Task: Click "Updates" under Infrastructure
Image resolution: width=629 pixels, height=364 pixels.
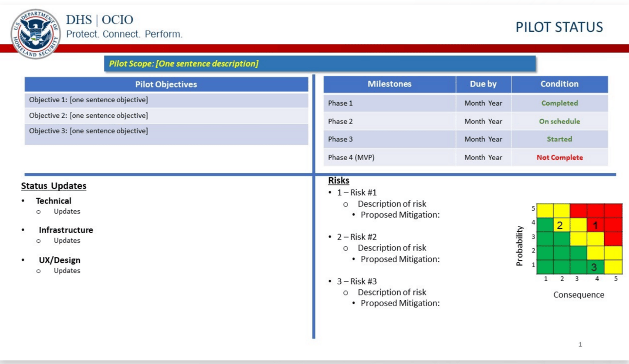Action: 67,240
